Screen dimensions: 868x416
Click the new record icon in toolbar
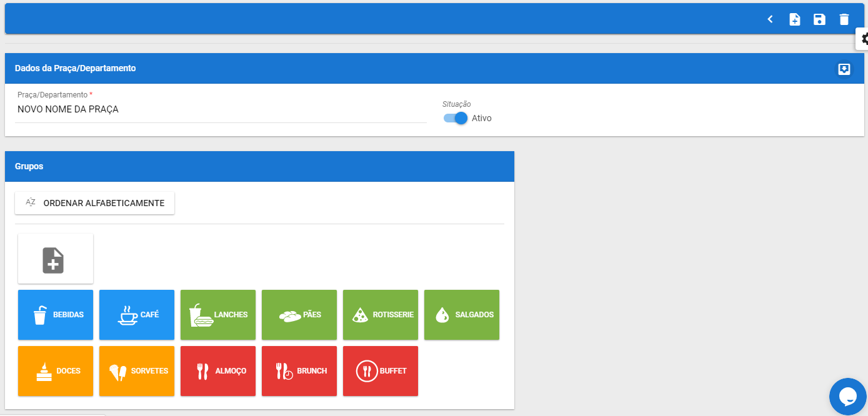[795, 19]
